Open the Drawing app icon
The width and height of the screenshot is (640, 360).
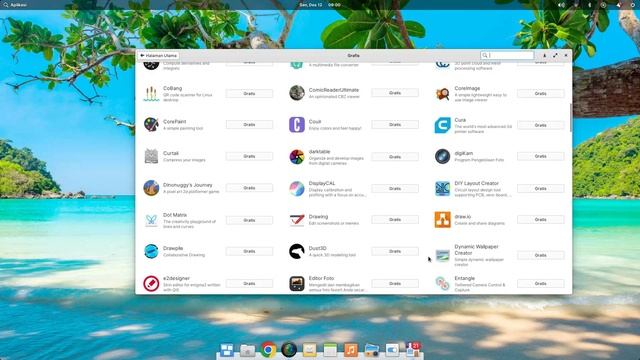[x=297, y=220]
